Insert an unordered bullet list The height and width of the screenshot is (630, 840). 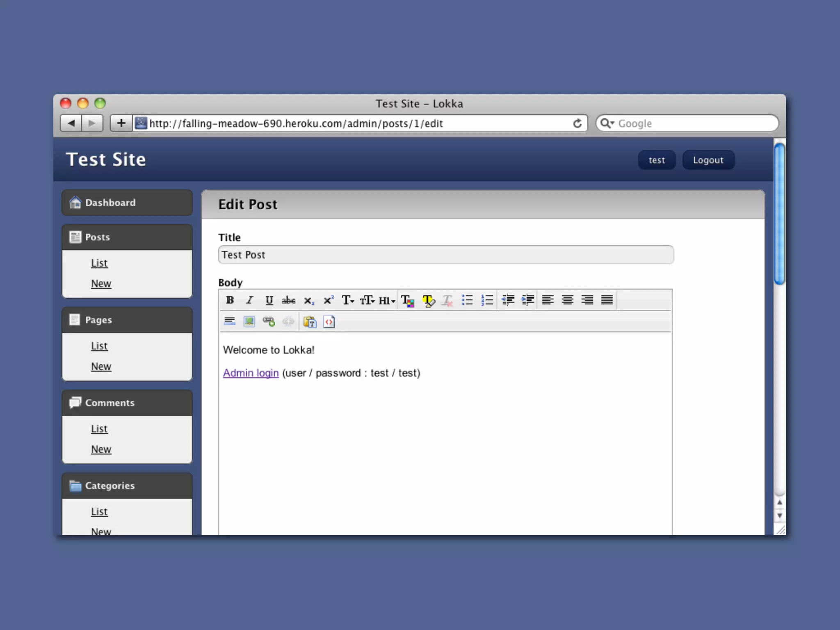(x=467, y=300)
